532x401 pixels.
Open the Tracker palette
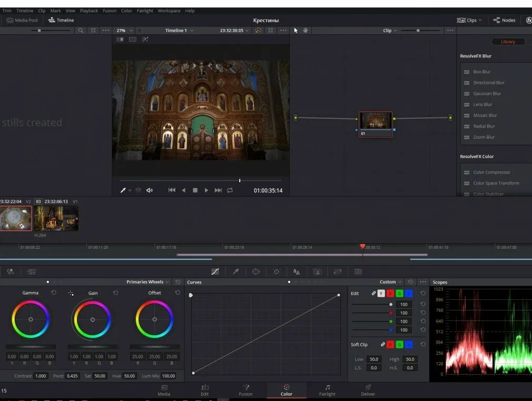click(x=277, y=271)
